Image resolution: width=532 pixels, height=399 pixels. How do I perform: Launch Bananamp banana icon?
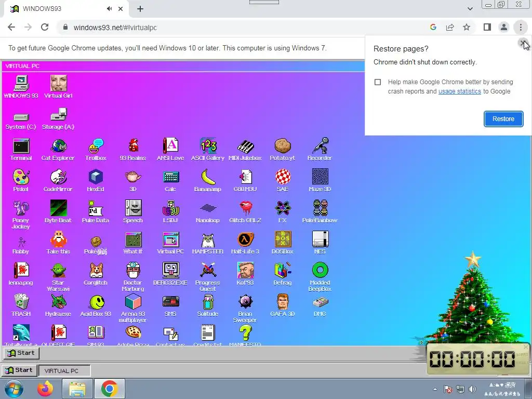[208, 180]
